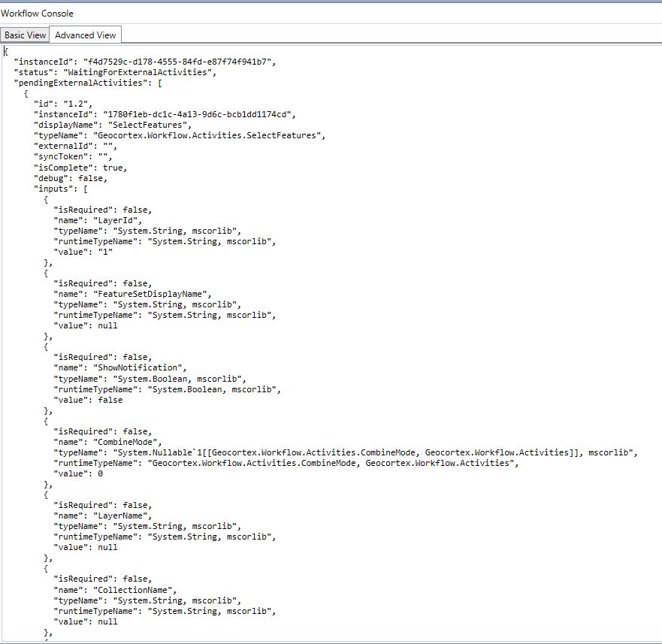Click the "isComplete": true line
This screenshot has height=644, width=662.
click(x=80, y=168)
